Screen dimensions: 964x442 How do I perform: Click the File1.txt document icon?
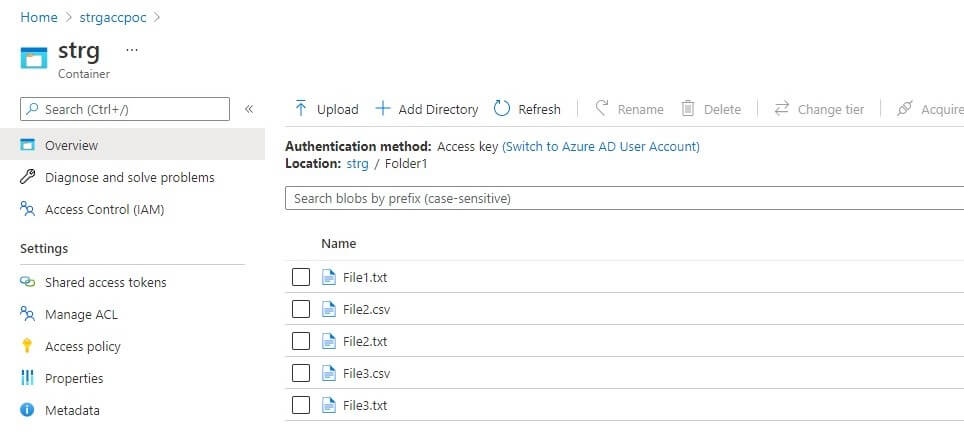pos(330,277)
